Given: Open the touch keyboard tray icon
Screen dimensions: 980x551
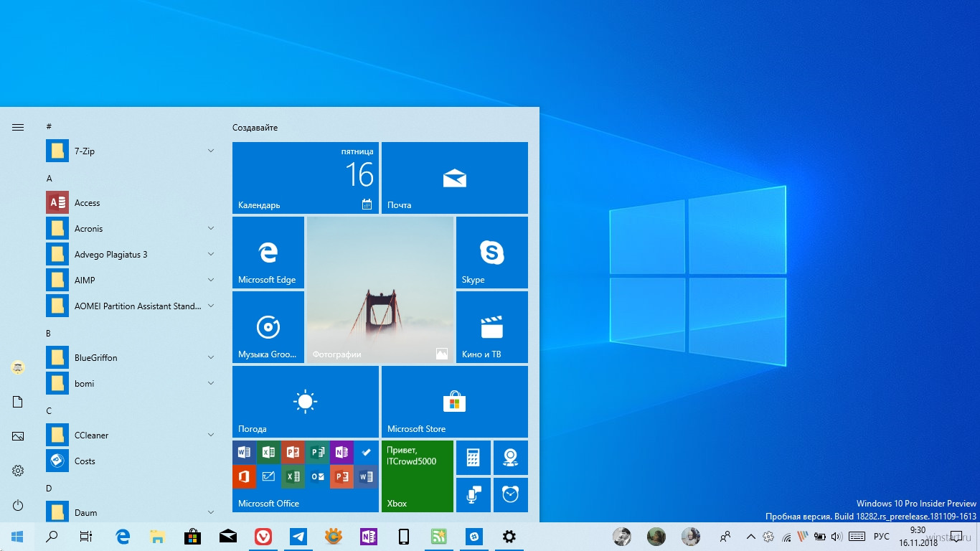Looking at the screenshot, I should [x=857, y=537].
